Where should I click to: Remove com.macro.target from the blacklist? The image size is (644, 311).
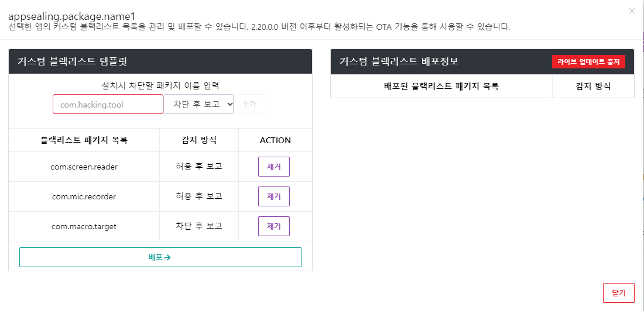point(274,226)
